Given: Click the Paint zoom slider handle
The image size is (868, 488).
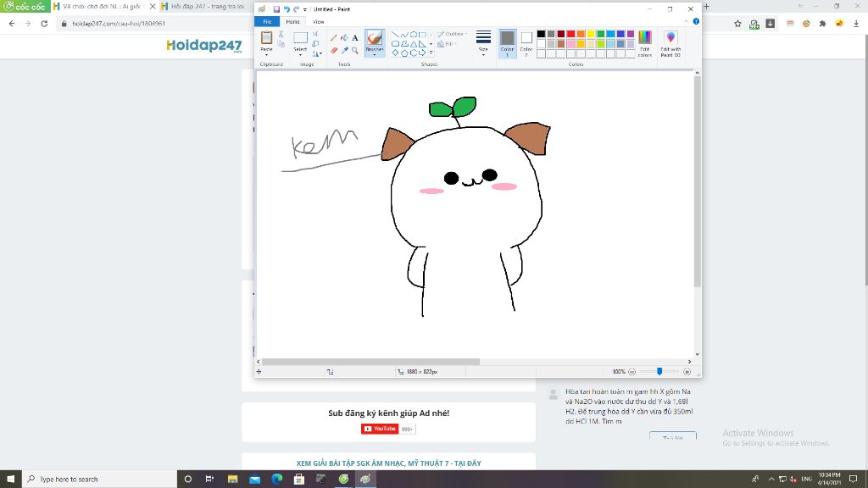Looking at the screenshot, I should (x=659, y=372).
